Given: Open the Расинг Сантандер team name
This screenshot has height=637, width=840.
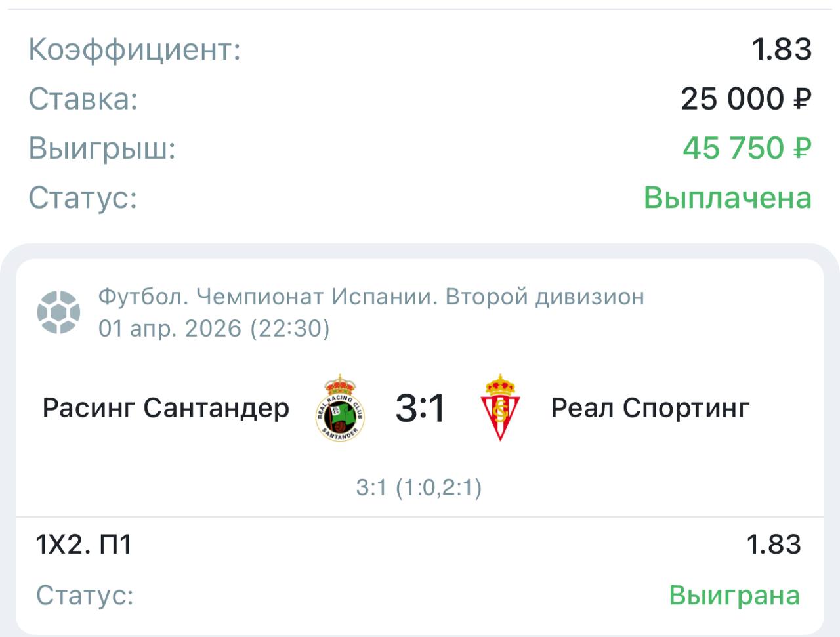Looking at the screenshot, I should tap(166, 408).
